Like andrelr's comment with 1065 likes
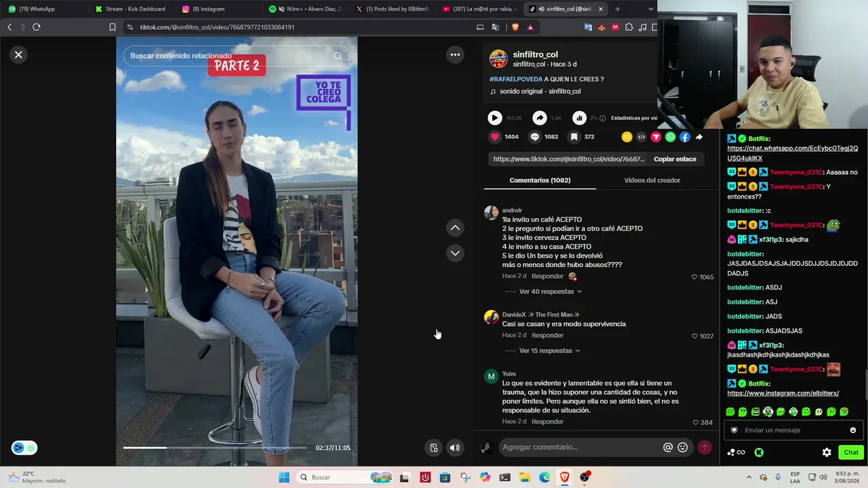Viewport: 868px width, 488px height. pos(694,277)
